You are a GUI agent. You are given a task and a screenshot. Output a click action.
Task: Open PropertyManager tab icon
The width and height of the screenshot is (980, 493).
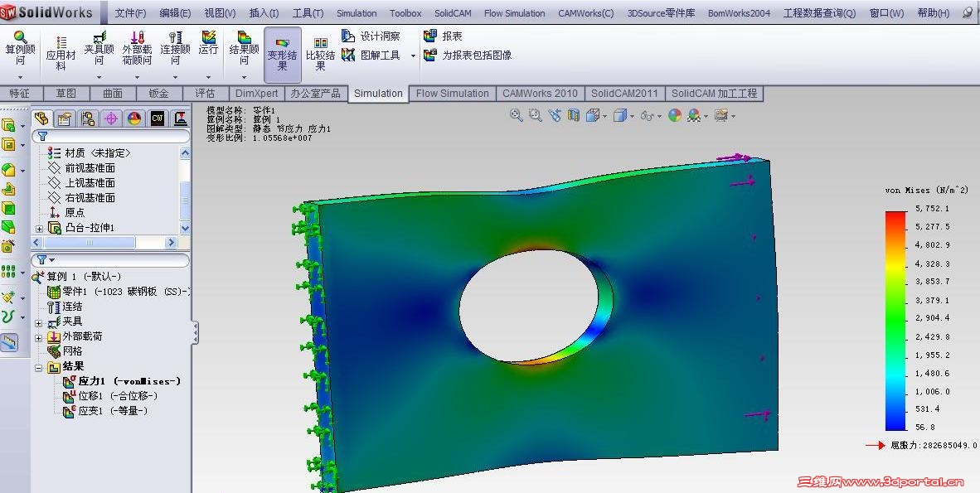click(65, 118)
